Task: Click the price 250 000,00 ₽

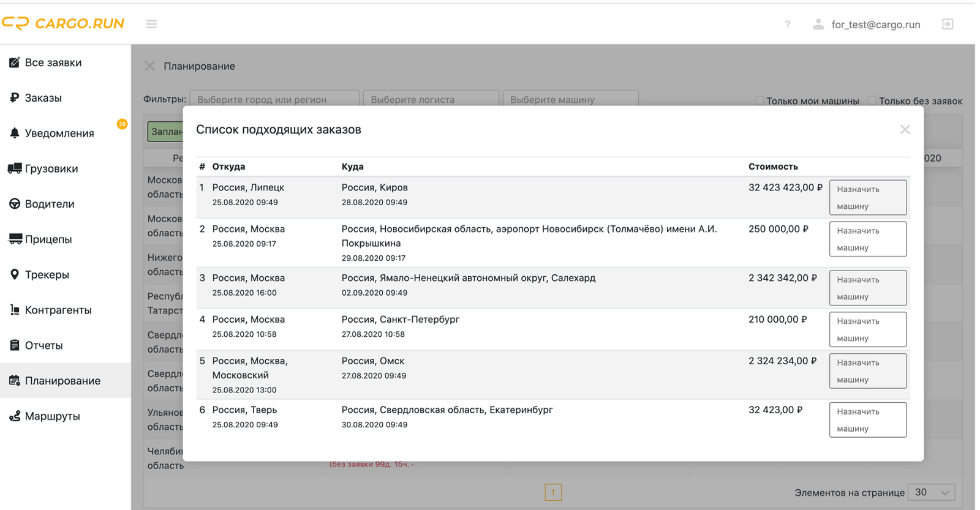Action: click(x=778, y=229)
